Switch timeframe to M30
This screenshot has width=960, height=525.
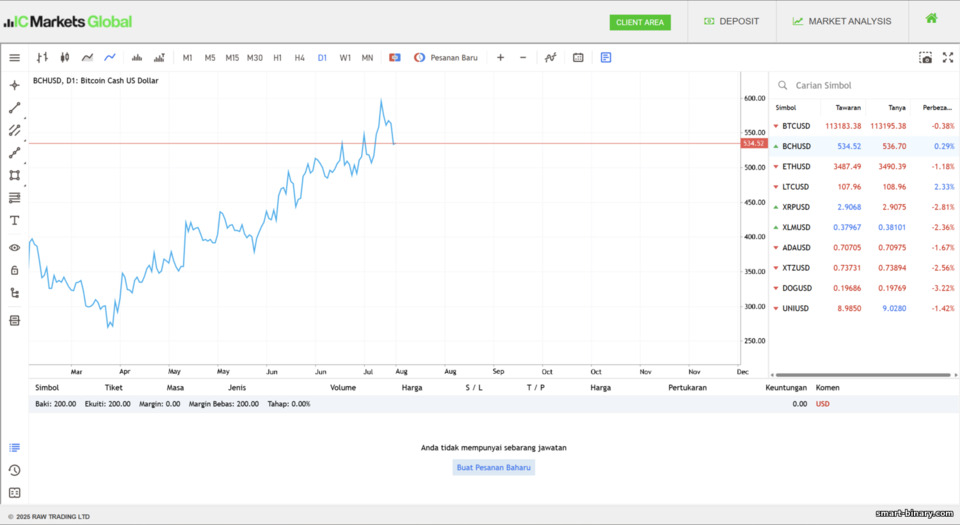click(x=255, y=58)
